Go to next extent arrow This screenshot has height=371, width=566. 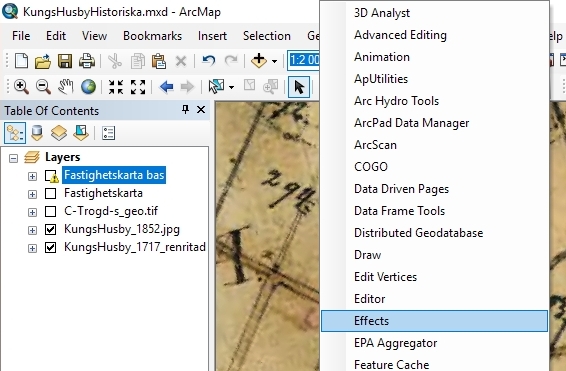187,87
